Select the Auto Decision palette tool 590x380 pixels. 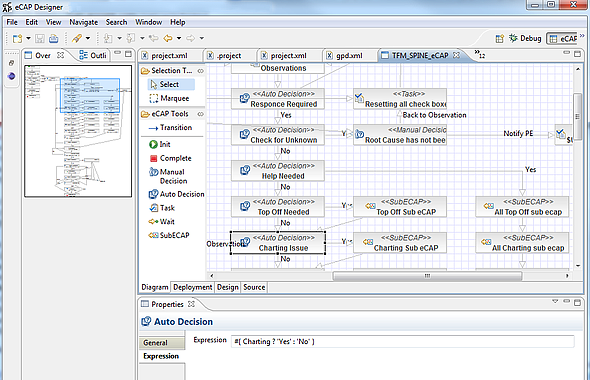[176, 194]
